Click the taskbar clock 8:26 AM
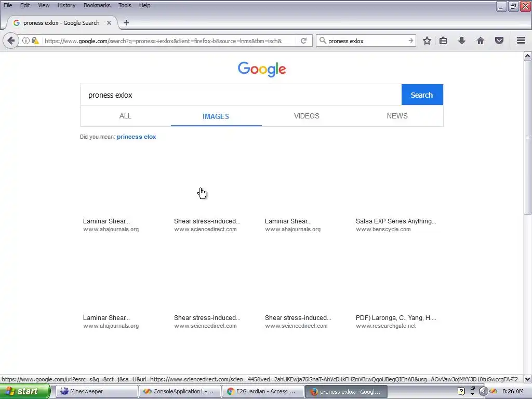Image resolution: width=532 pixels, height=399 pixels. [x=513, y=392]
